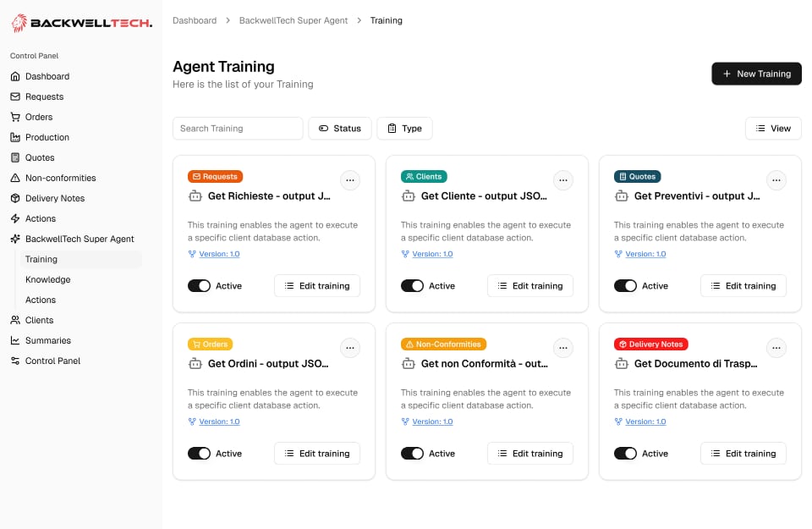The width and height of the screenshot is (812, 529).
Task: Click Edit training on Get Richieste card
Action: tap(317, 286)
